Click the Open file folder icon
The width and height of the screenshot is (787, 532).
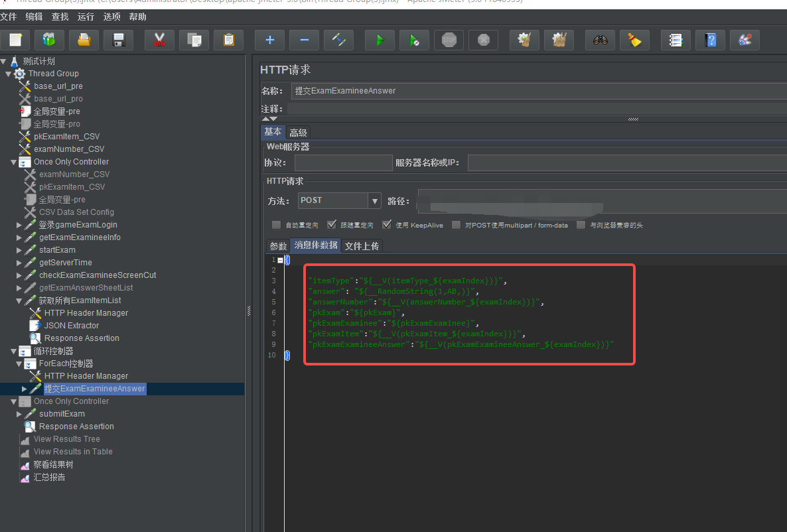pos(84,40)
